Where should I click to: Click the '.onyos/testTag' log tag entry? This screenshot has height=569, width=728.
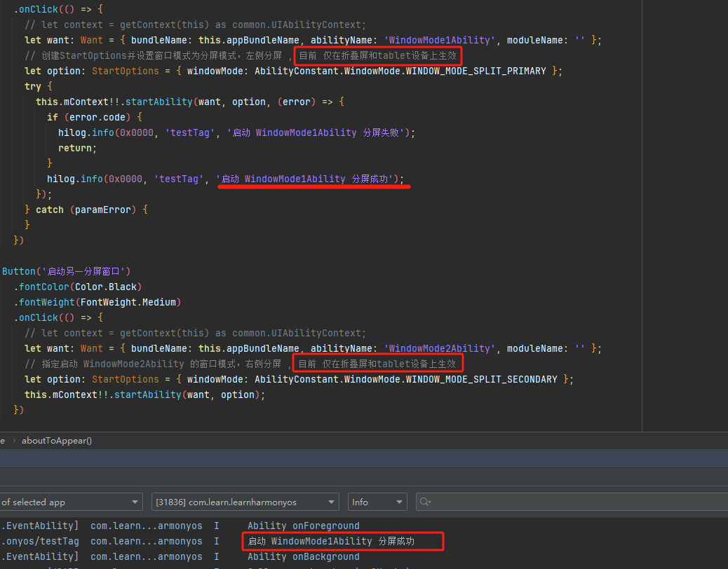point(40,541)
